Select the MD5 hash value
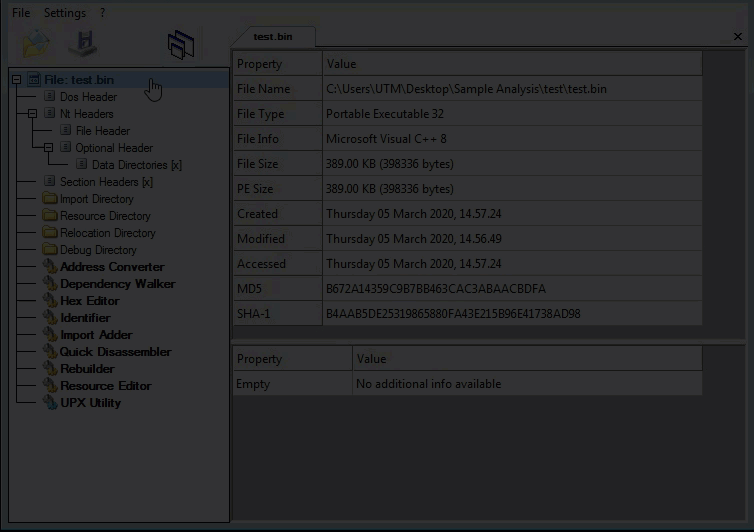This screenshot has height=532, width=754. (512, 289)
